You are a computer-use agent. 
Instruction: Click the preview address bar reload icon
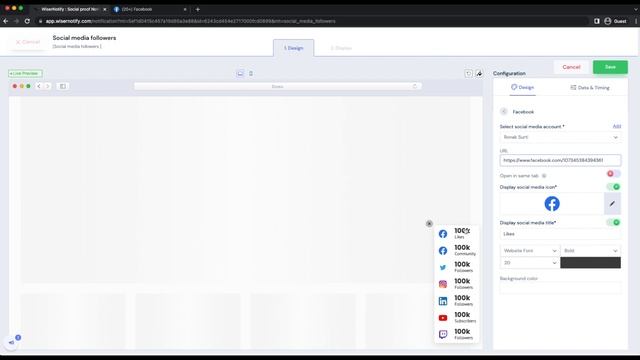click(415, 86)
